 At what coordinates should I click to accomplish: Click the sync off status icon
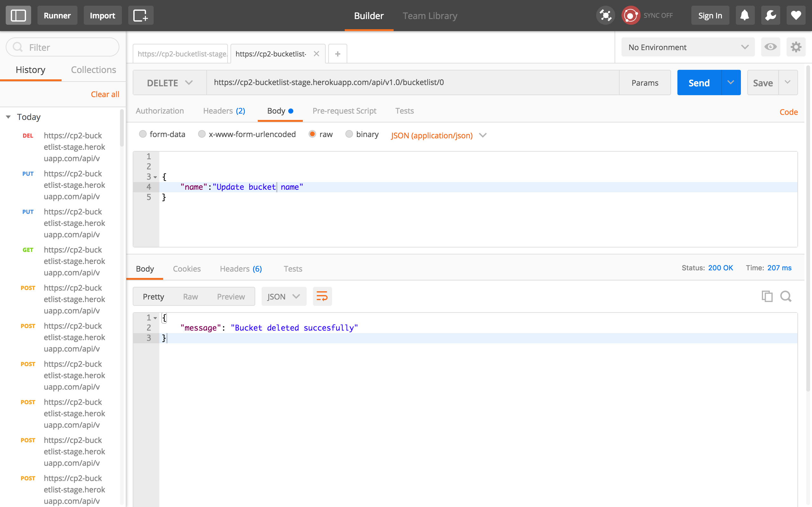[630, 16]
